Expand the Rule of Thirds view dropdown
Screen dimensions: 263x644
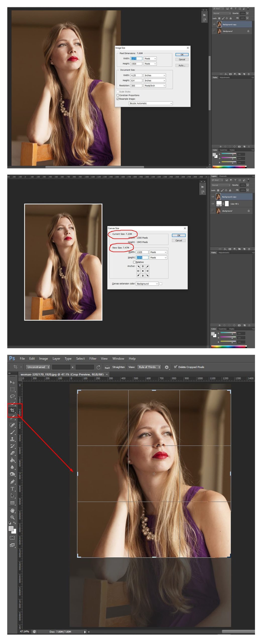149,367
